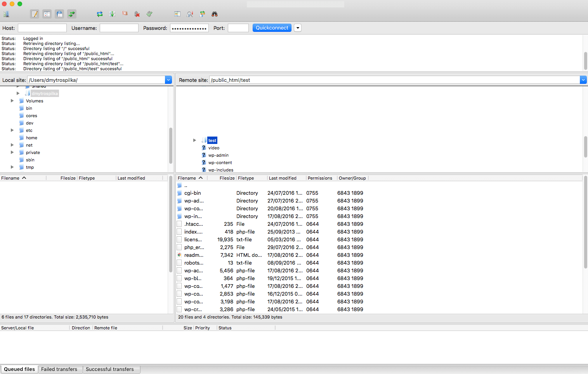This screenshot has width=588, height=374.
Task: Select the readme HTML document icon
Action: point(179,255)
